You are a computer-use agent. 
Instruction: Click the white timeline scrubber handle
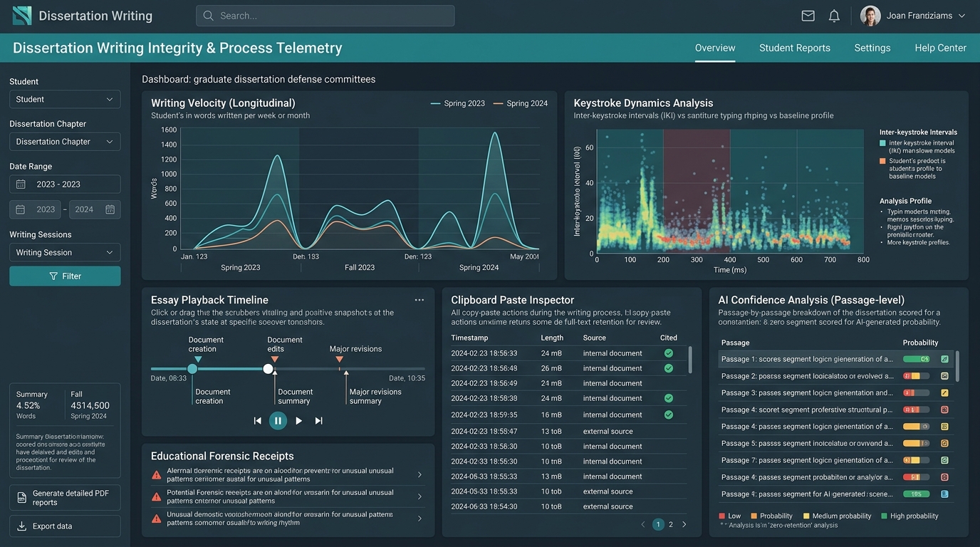(268, 369)
